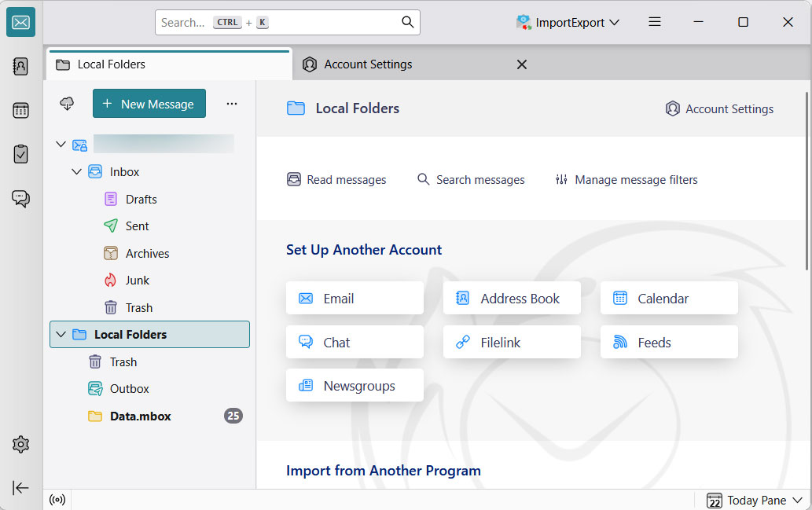The image size is (812, 510).
Task: Open folder pane options via the ellipsis icon
Action: tap(231, 103)
